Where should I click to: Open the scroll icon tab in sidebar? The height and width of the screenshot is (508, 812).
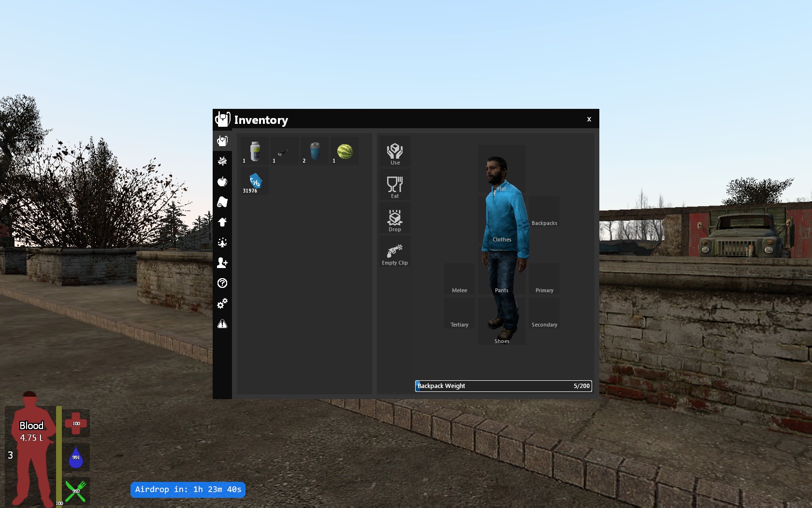point(222,202)
